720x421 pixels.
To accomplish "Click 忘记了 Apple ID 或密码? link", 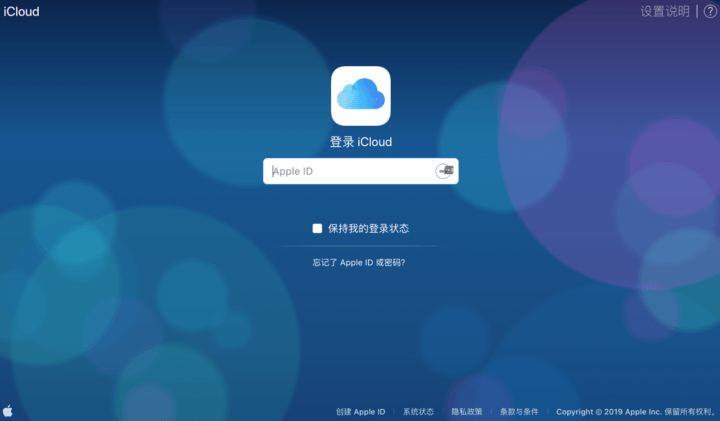I will point(359,263).
